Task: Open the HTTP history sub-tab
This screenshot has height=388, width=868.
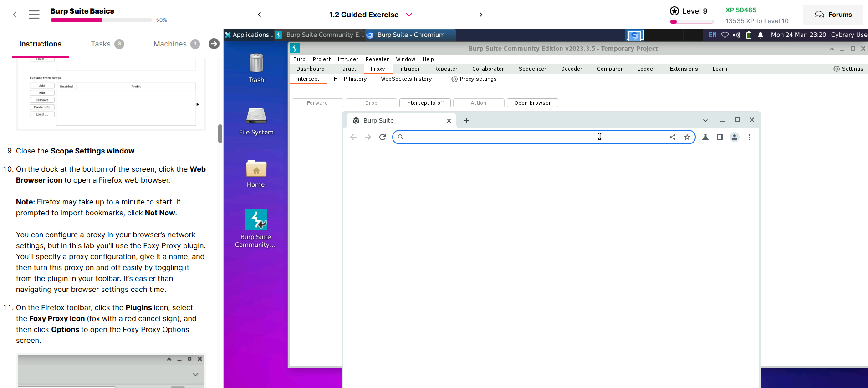Action: pos(350,79)
